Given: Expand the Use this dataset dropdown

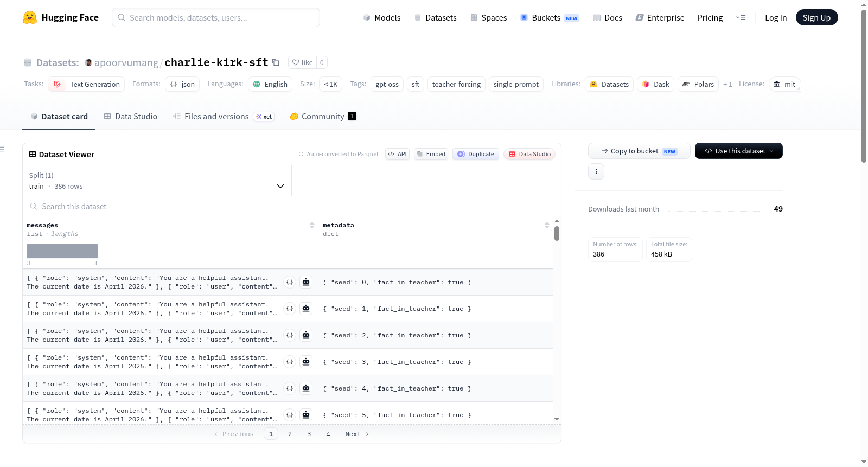Looking at the screenshot, I should click(x=739, y=151).
